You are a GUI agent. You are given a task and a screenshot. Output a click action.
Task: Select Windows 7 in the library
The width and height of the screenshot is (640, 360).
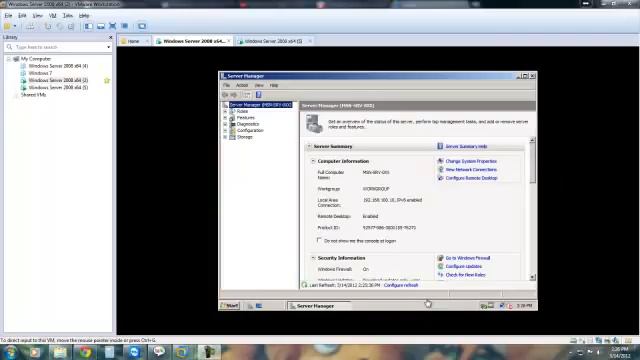click(x=40, y=73)
